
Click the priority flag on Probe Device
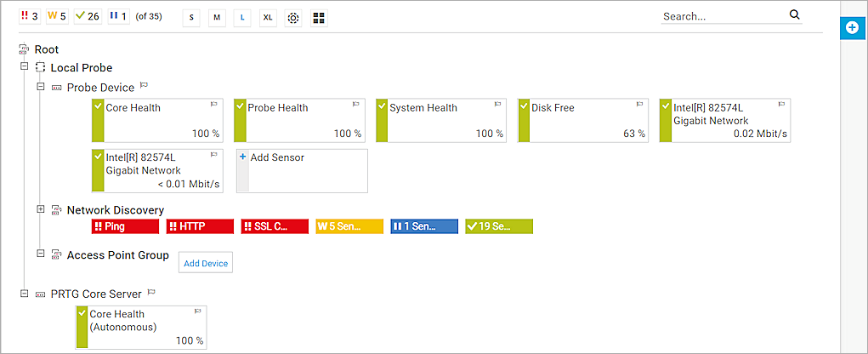tap(144, 86)
